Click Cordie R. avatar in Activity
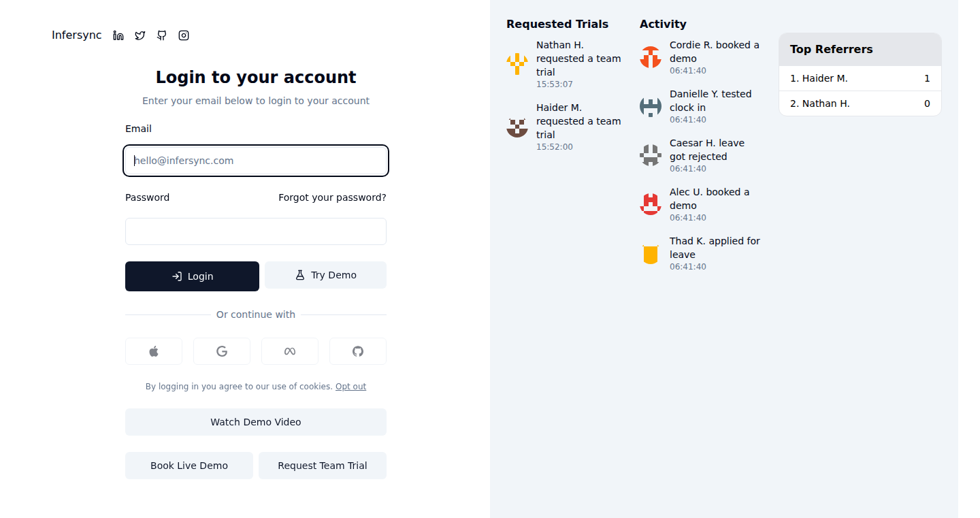Viewport: 980px width, 518px height. [651, 57]
